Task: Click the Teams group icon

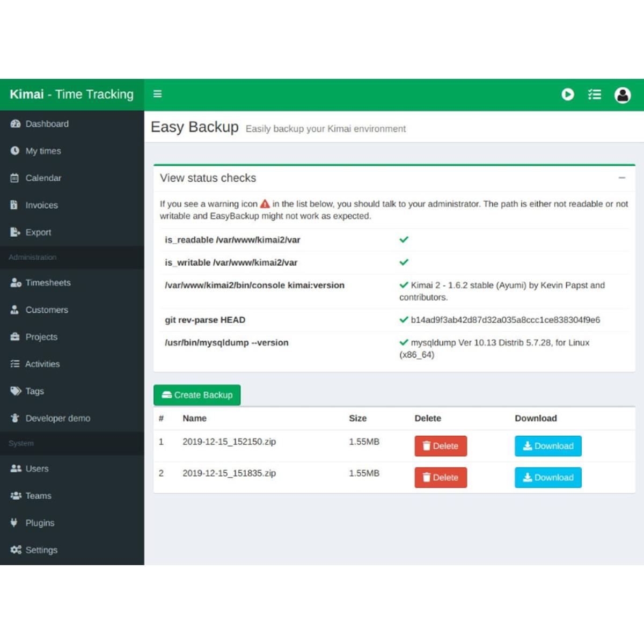Action: (x=16, y=496)
